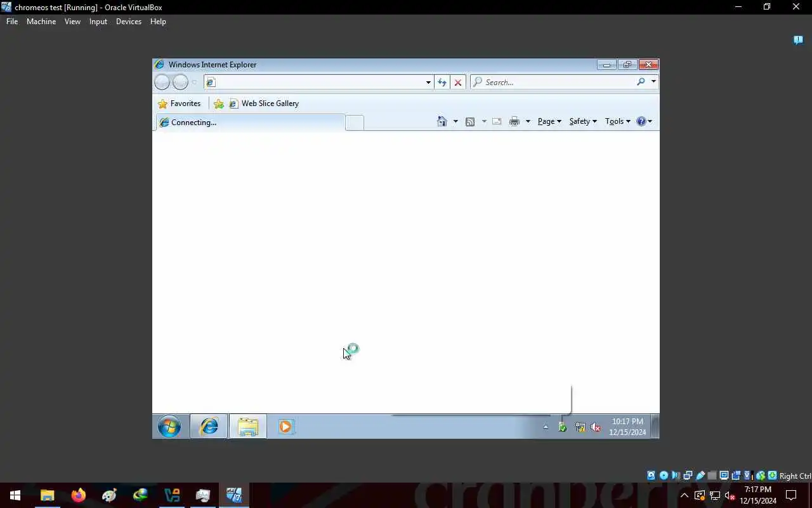Click VirtualBox network status icon
812x508 pixels.
688,476
